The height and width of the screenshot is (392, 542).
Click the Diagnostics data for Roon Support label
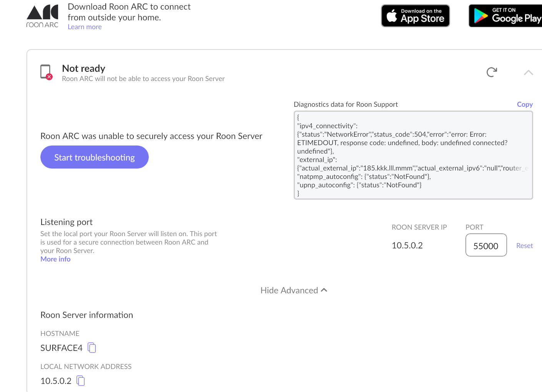[x=346, y=104]
